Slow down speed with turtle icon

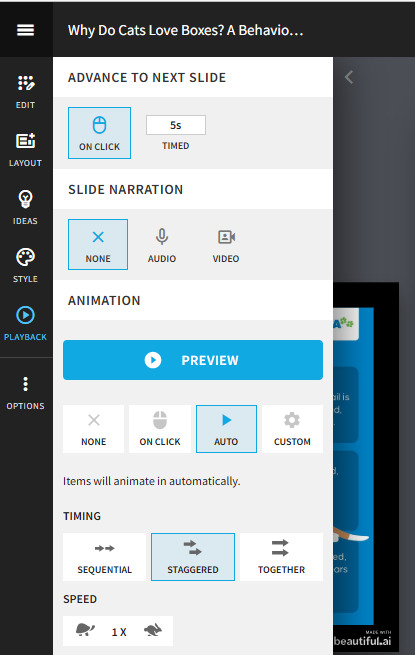(85, 630)
